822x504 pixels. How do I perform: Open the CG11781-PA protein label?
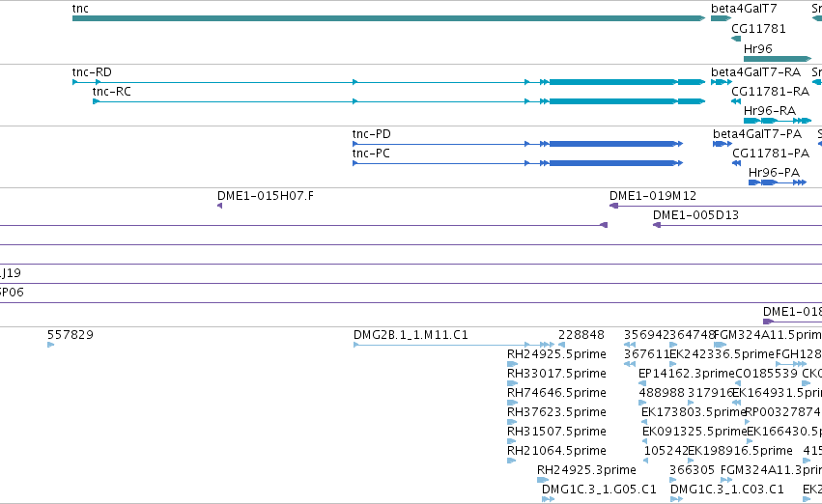point(771,153)
